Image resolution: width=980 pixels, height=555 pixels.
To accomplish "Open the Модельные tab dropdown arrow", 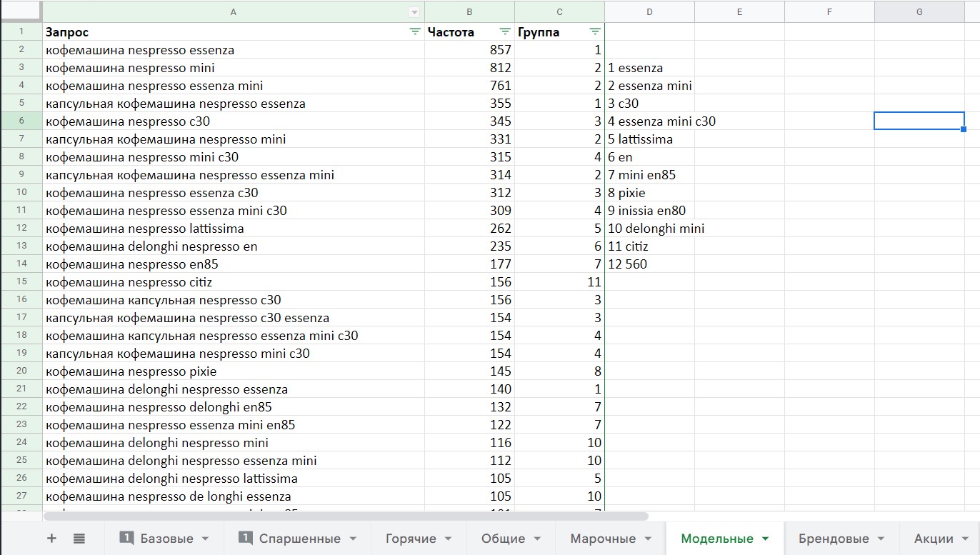I will coord(766,539).
